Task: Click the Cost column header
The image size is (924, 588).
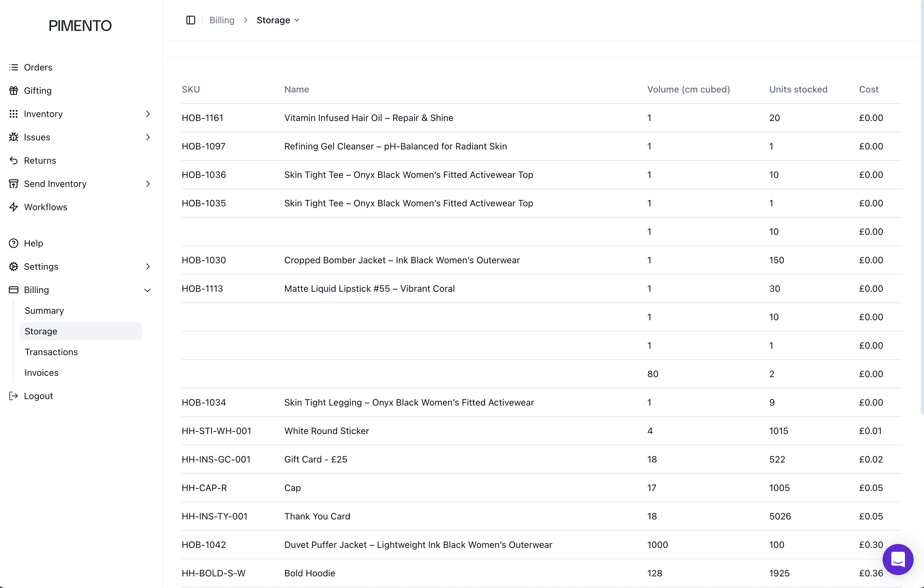Action: tap(868, 89)
